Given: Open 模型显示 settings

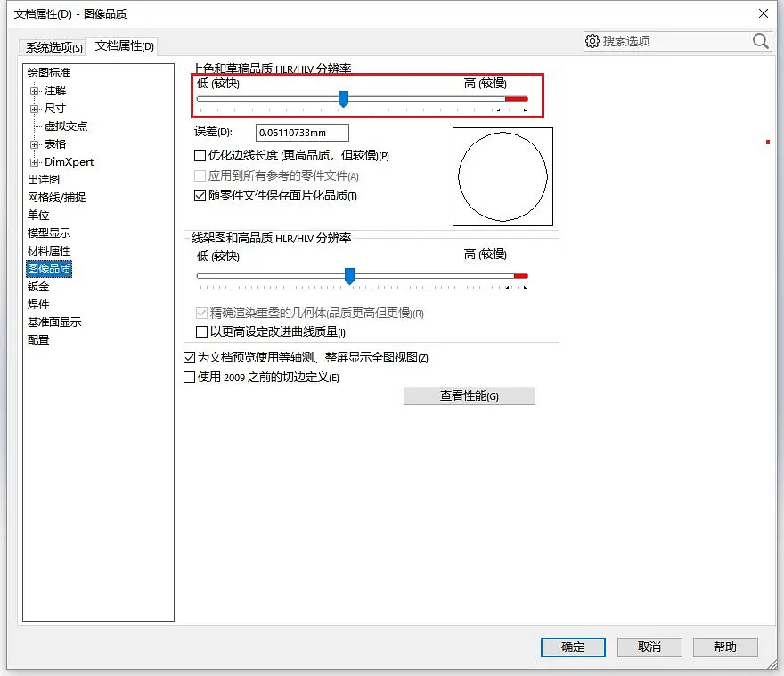Looking at the screenshot, I should [49, 233].
